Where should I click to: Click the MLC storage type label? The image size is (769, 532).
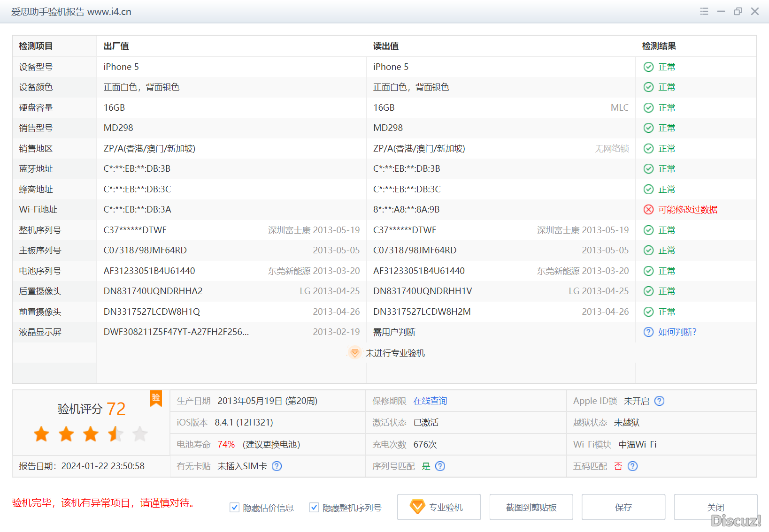click(620, 108)
